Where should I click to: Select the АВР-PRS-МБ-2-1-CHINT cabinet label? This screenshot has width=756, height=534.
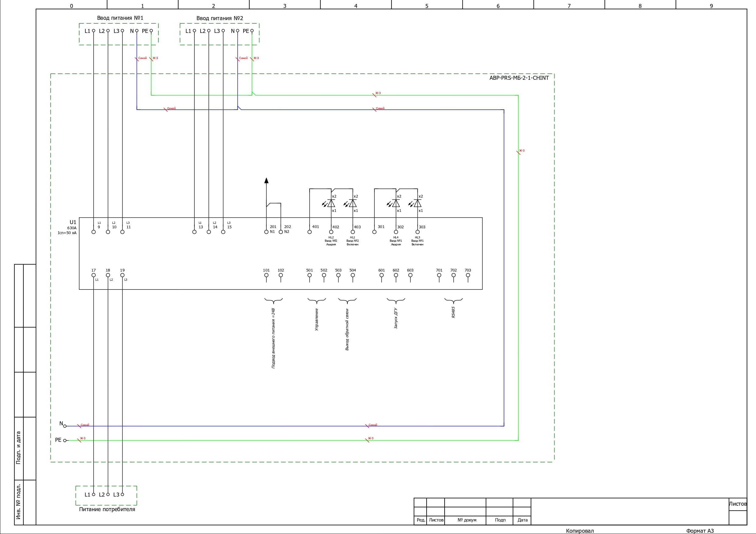[x=519, y=78]
